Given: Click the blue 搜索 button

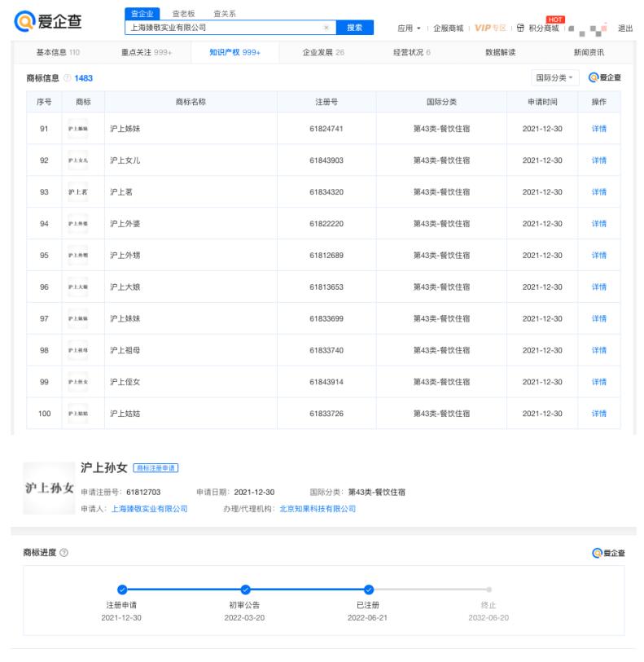Looking at the screenshot, I should 355,28.
